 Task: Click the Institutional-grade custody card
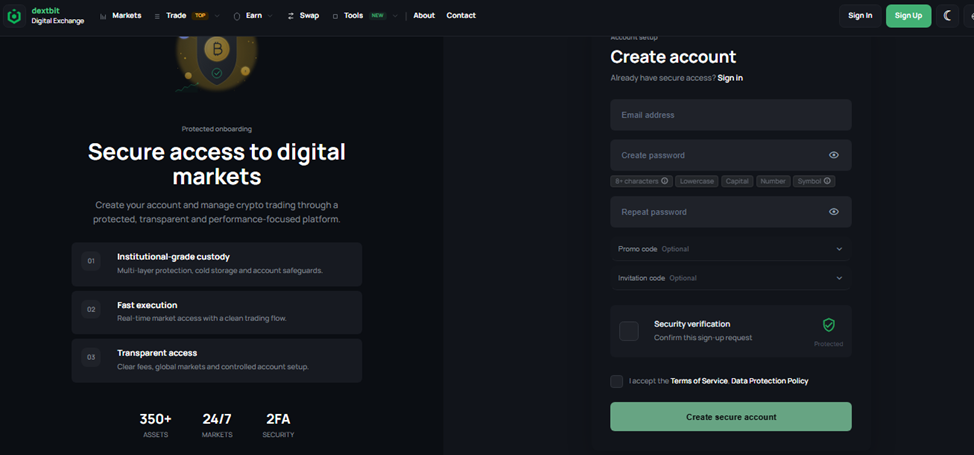[x=217, y=264]
